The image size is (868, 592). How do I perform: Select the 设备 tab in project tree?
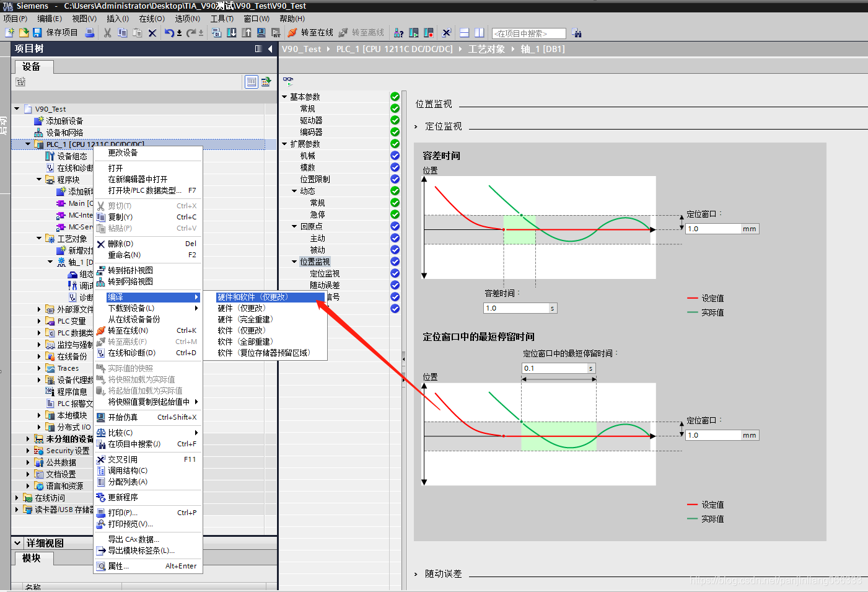click(x=32, y=67)
